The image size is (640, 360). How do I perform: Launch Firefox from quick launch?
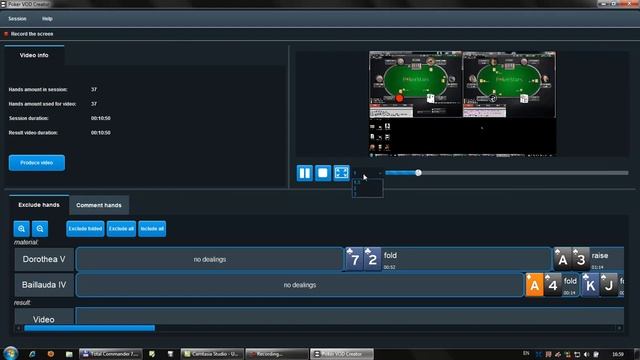pyautogui.click(x=51, y=354)
